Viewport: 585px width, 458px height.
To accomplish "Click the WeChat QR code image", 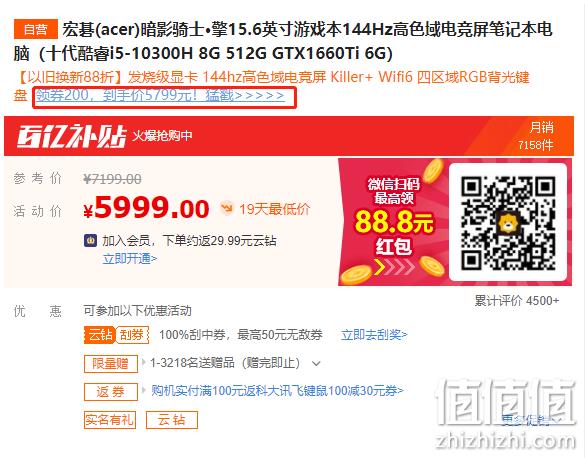I will [x=508, y=223].
